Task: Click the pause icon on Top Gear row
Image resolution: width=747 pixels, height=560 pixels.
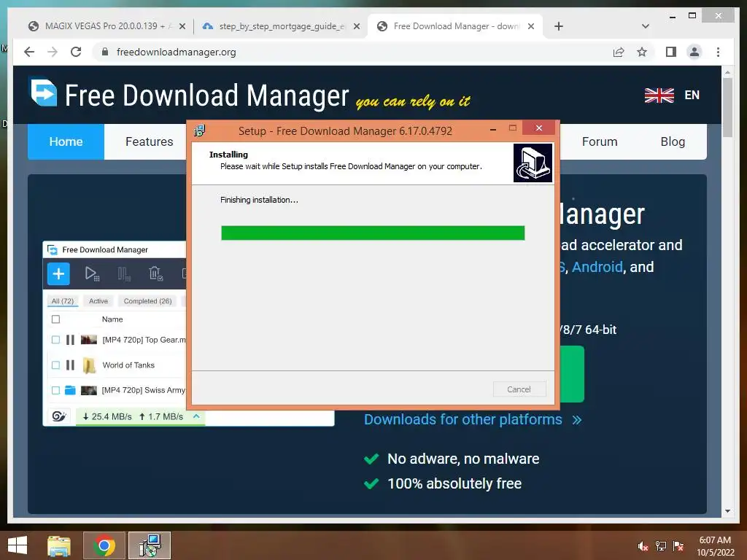Action: pyautogui.click(x=71, y=340)
